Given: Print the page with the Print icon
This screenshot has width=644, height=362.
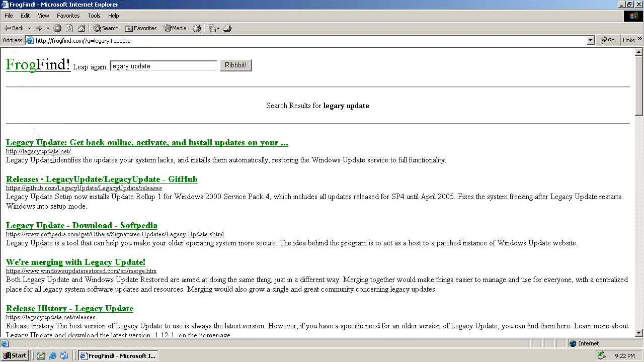Looking at the screenshot, I should coord(227,28).
